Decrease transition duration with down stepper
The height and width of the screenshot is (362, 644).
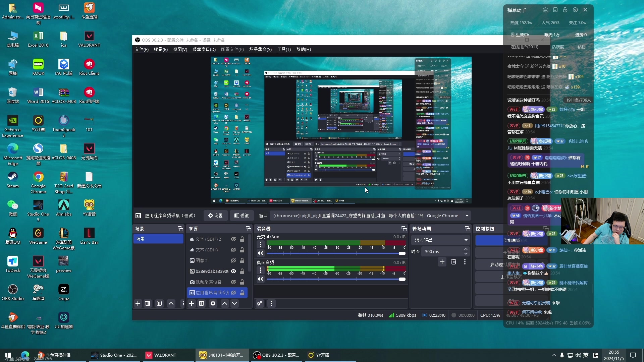click(x=466, y=254)
